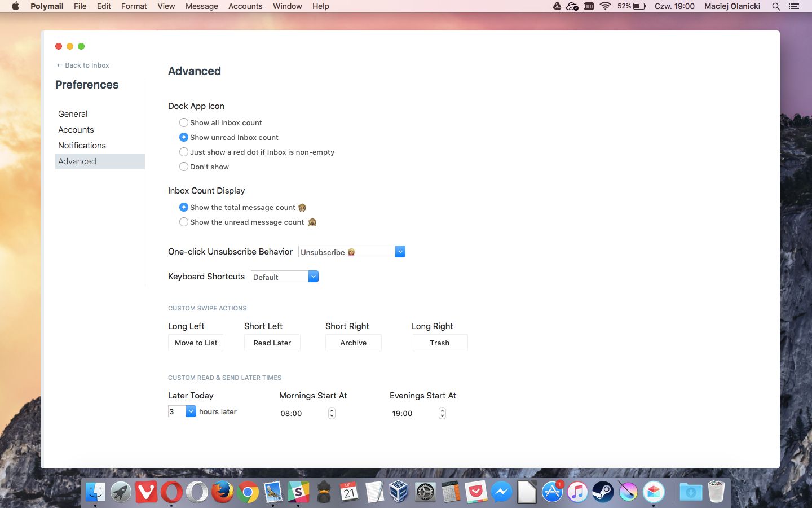This screenshot has width=812, height=508.
Task: Launch VirtualBox from the dock
Action: click(x=400, y=492)
